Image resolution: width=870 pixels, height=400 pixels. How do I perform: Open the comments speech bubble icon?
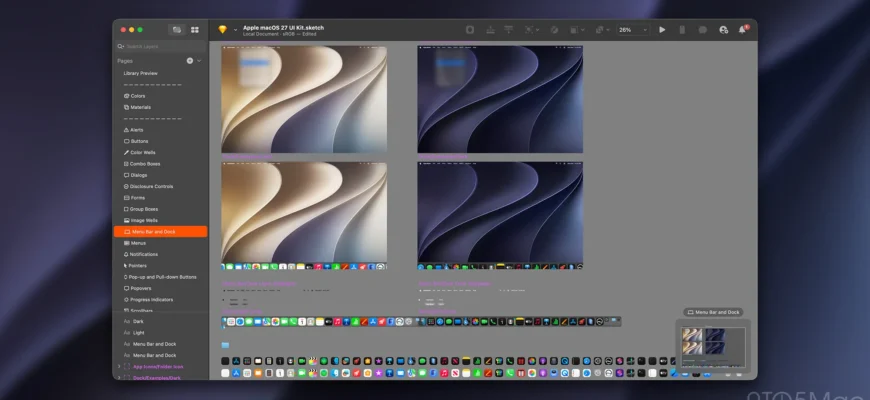(x=702, y=30)
